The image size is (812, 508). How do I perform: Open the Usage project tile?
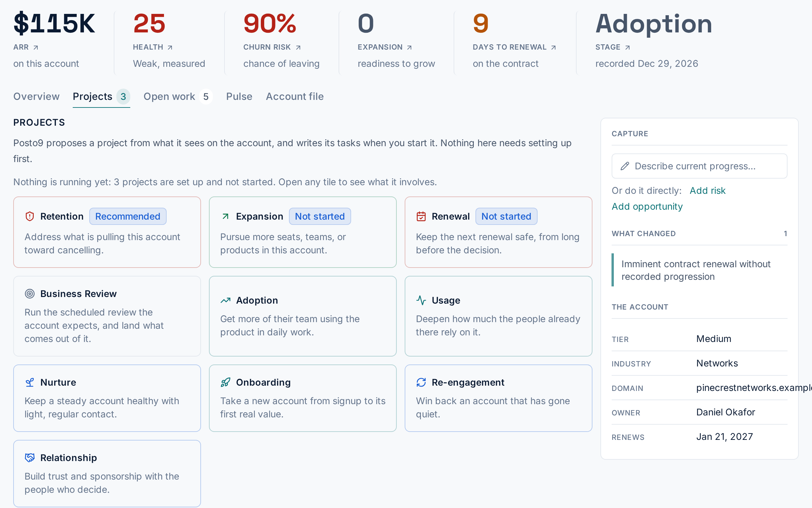(499, 316)
